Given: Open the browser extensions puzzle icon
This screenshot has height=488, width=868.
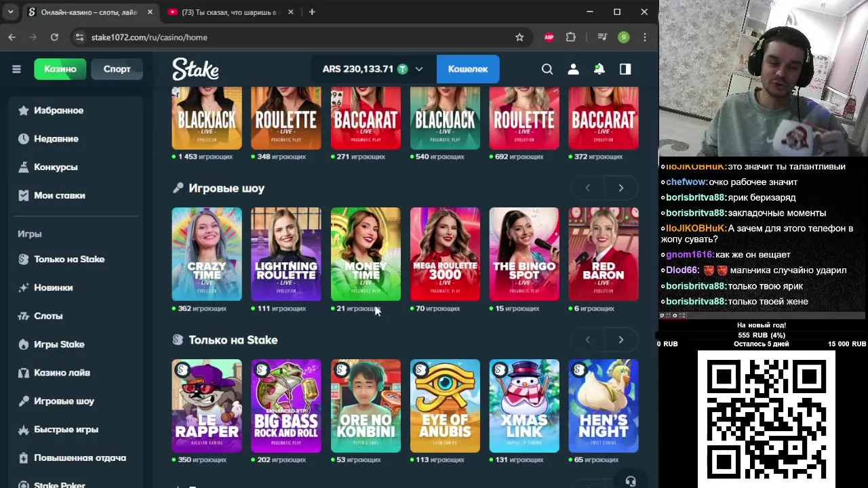Looking at the screenshot, I should click(571, 37).
